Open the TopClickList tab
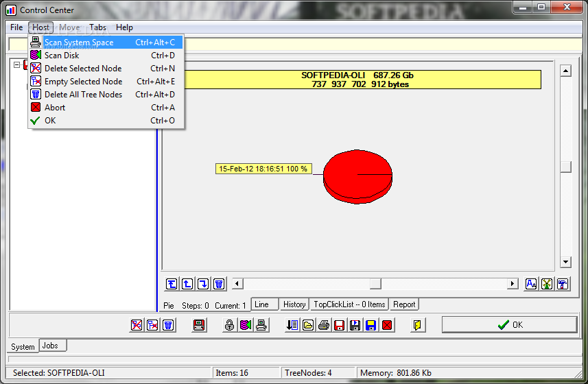Screen dimensions: 588x384 (x=349, y=304)
